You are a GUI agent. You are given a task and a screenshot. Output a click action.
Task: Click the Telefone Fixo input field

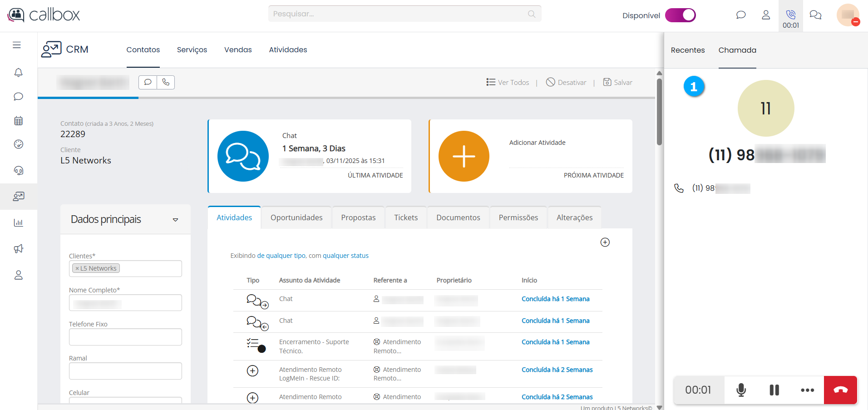(125, 337)
